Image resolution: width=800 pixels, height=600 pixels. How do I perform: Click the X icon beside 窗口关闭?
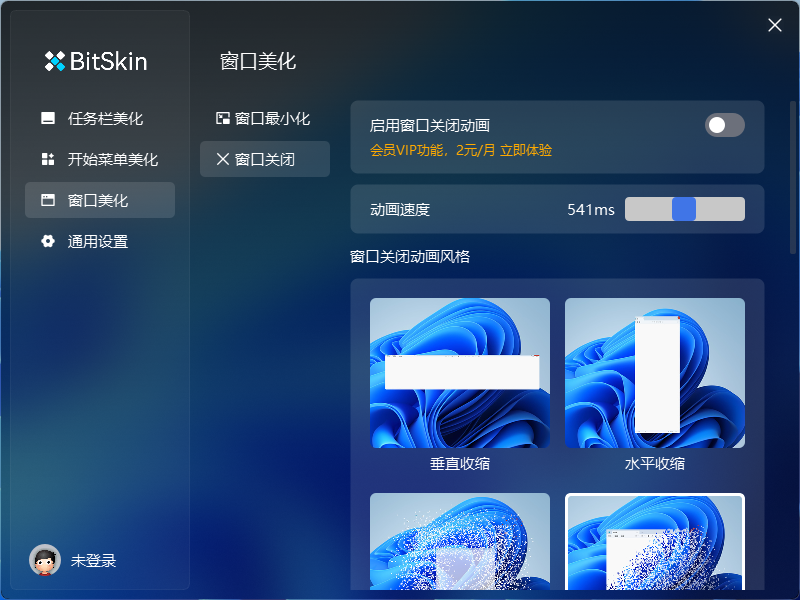tap(222, 159)
